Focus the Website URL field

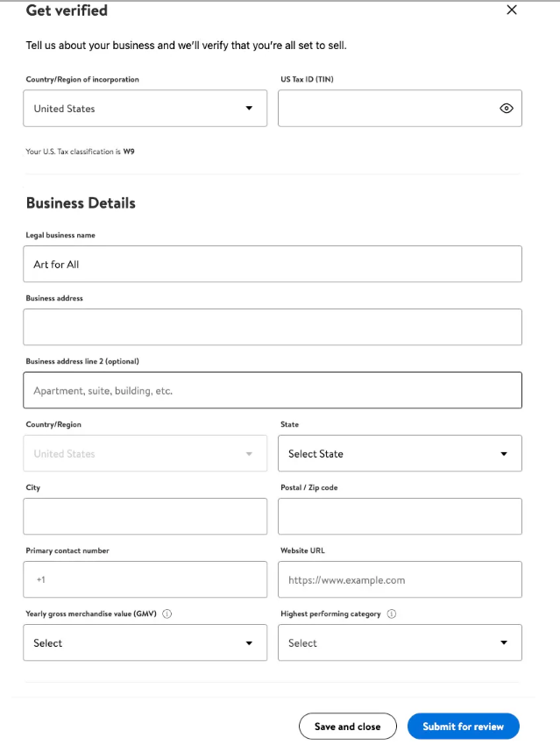[399, 579]
